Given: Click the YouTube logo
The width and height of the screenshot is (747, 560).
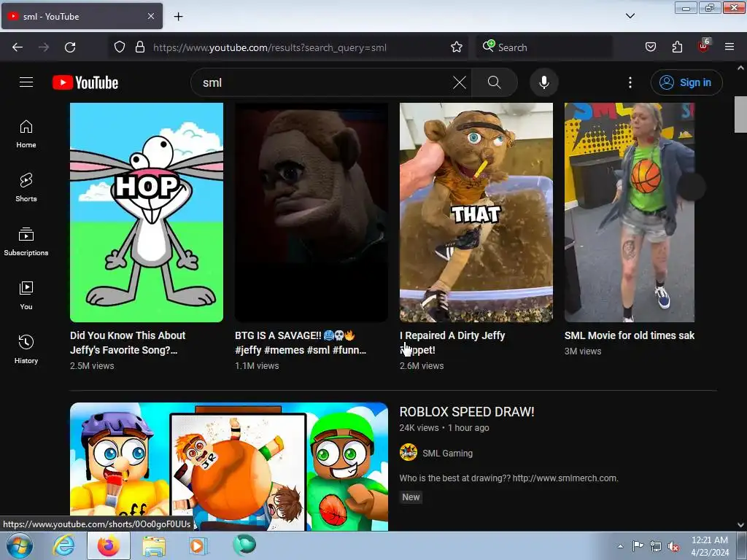Looking at the screenshot, I should [x=85, y=82].
